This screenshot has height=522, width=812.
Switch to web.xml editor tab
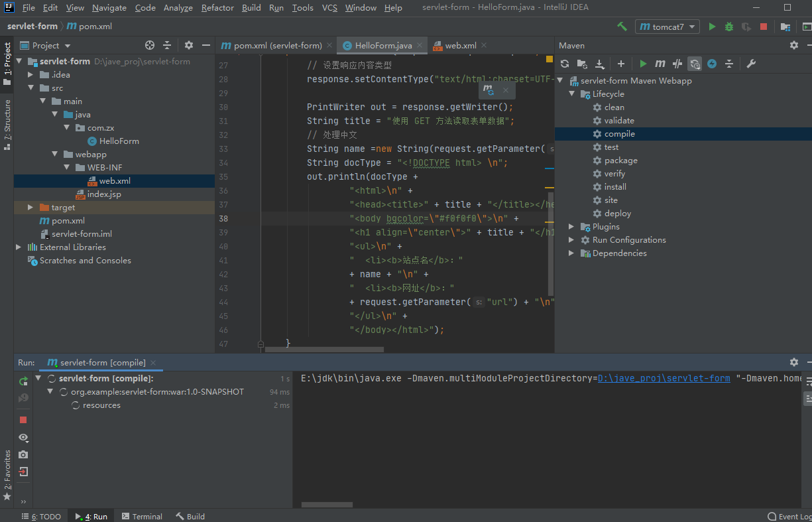[x=460, y=45]
